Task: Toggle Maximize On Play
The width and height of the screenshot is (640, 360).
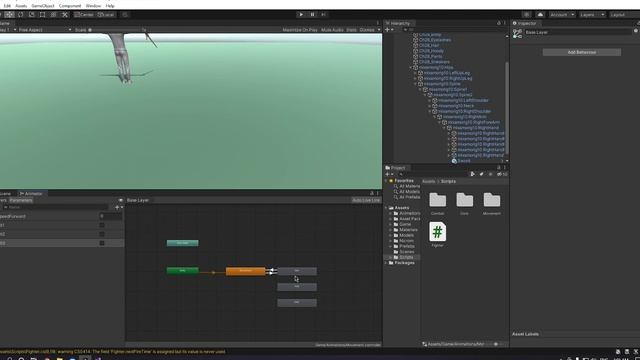Action: pyautogui.click(x=300, y=30)
